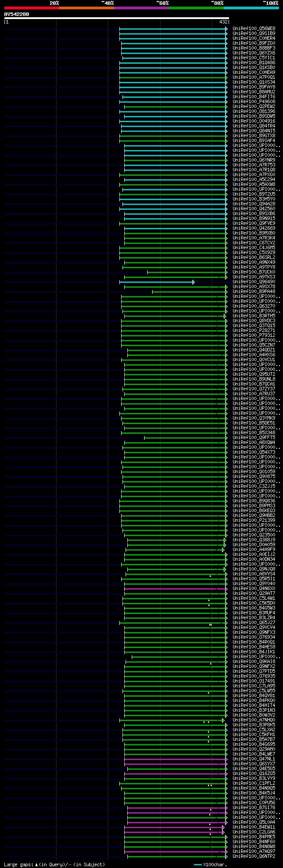Image resolution: width=283 pixels, height=868 pixels.
Task: Select hit label UniRef100_Q9FVE9
Action: (x=254, y=224)
